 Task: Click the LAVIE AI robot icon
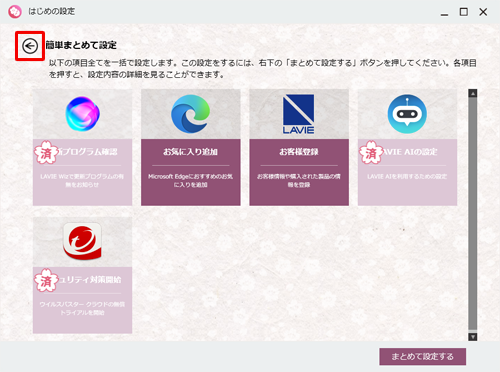(x=407, y=114)
